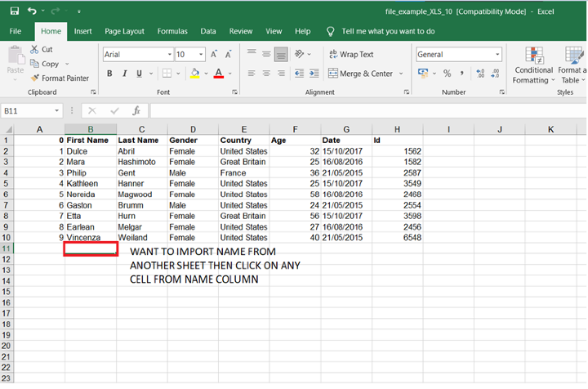Click the Cut scissors icon
The width and height of the screenshot is (588, 389).
(x=36, y=50)
